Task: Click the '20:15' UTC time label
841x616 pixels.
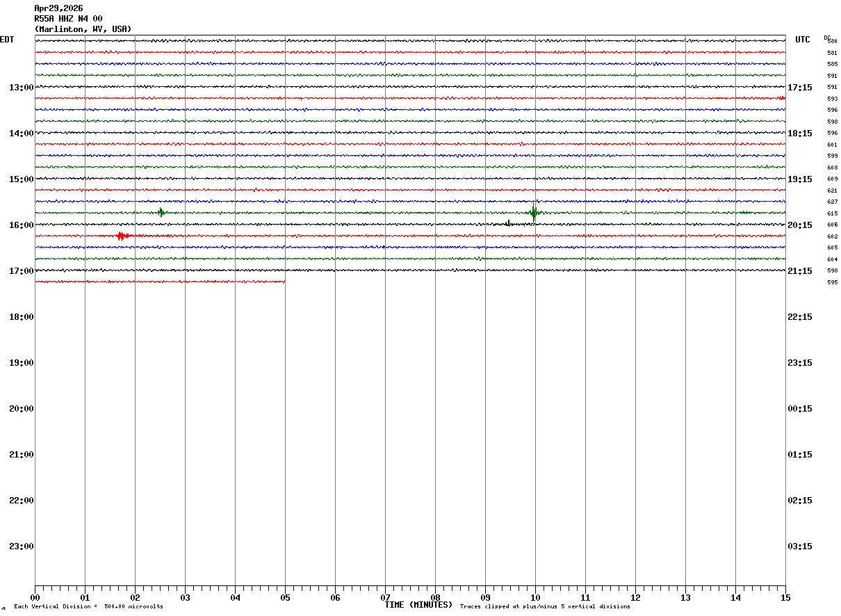Action: [x=801, y=225]
